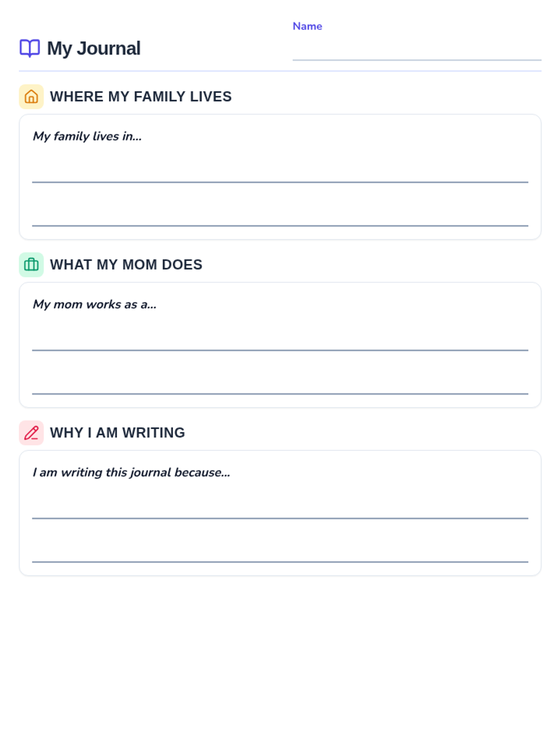Click the What My Mom Does heading
This screenshot has height=747, width=560.
tap(126, 265)
